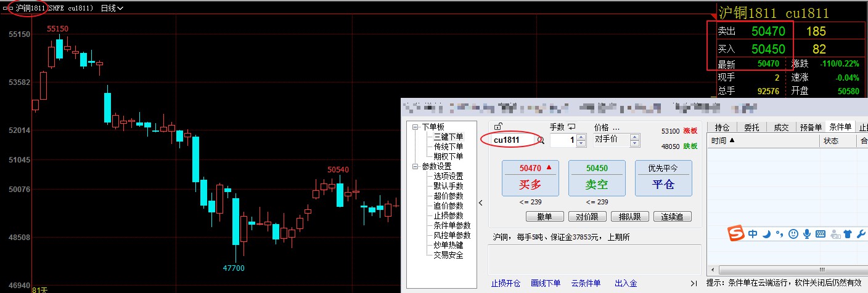Switch to the 预备单 tab
Viewport: 868px width, 293px height.
(x=811, y=127)
